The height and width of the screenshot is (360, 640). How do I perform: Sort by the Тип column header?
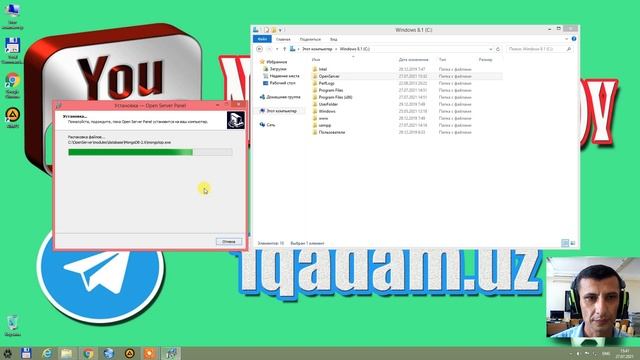point(442,60)
